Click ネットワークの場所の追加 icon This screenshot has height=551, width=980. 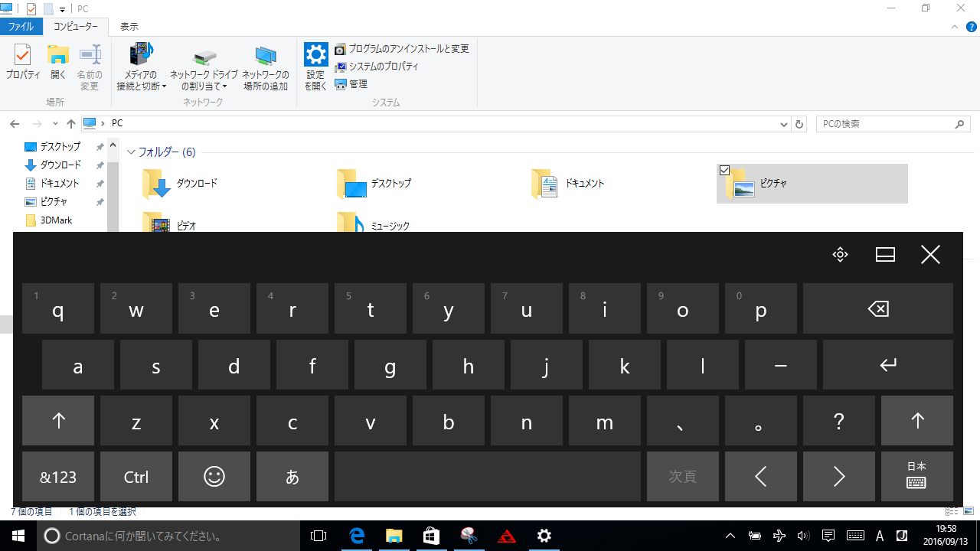266,67
